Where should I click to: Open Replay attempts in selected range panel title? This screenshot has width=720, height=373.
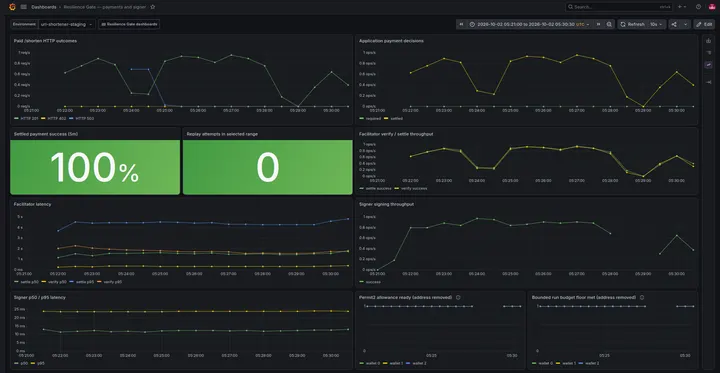[x=222, y=134]
